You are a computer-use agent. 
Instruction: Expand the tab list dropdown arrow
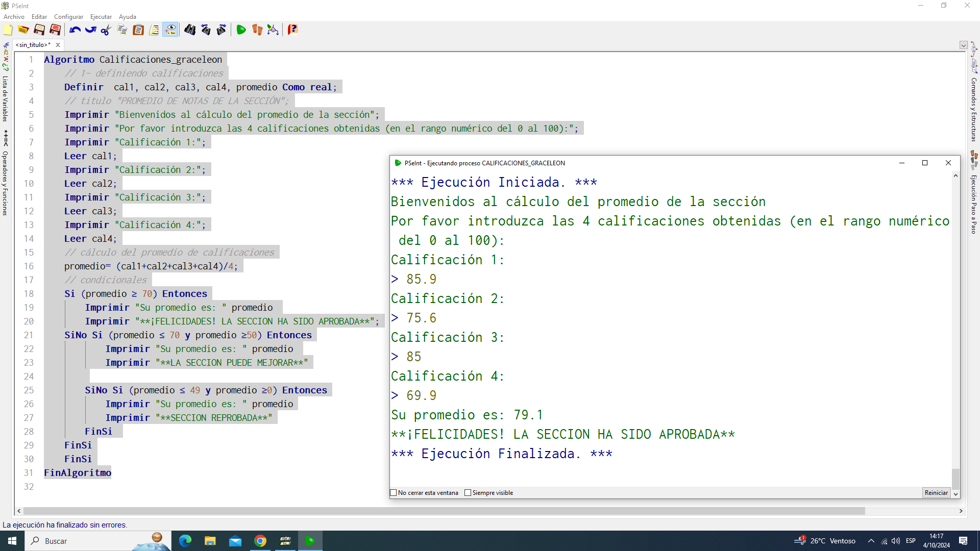pyautogui.click(x=963, y=45)
